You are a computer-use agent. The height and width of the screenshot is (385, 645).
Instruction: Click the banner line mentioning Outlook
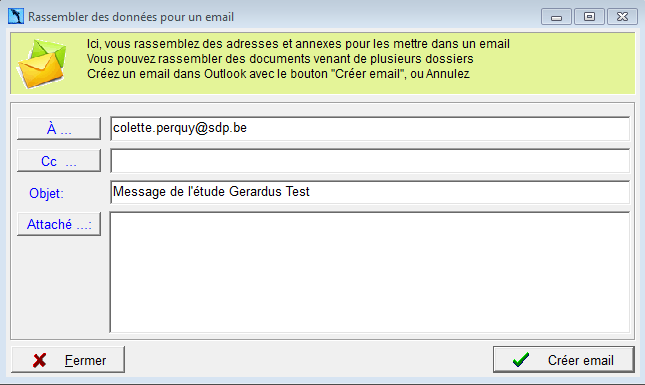278,74
